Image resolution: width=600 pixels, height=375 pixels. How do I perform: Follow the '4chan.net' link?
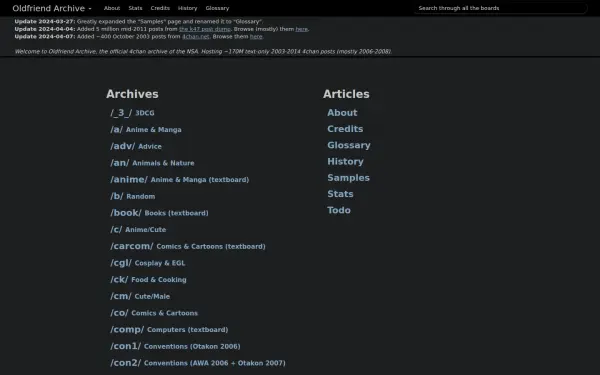(196, 37)
